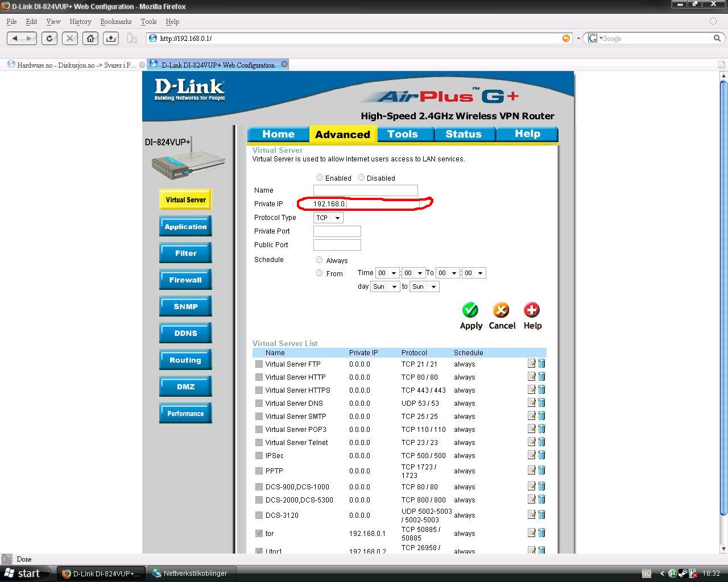The image size is (728, 582).
Task: Open the DDNS settings page
Action: [185, 333]
